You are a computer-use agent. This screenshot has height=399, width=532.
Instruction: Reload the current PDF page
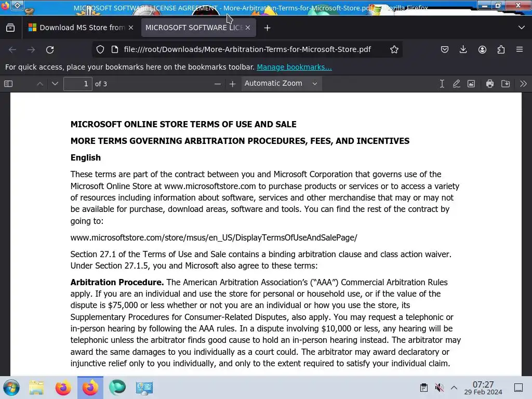(50, 50)
